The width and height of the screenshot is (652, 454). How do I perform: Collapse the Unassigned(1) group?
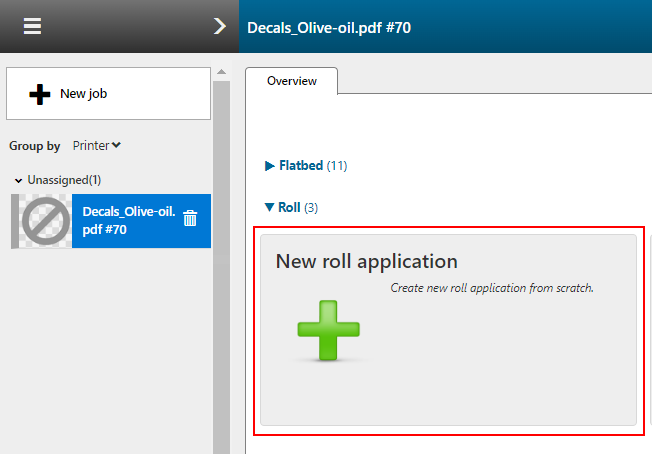click(x=19, y=180)
